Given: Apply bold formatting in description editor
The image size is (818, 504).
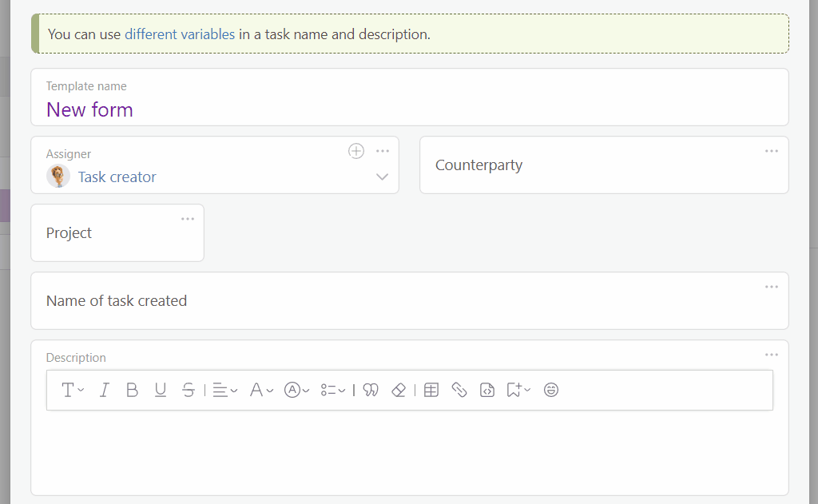Looking at the screenshot, I should pos(132,390).
